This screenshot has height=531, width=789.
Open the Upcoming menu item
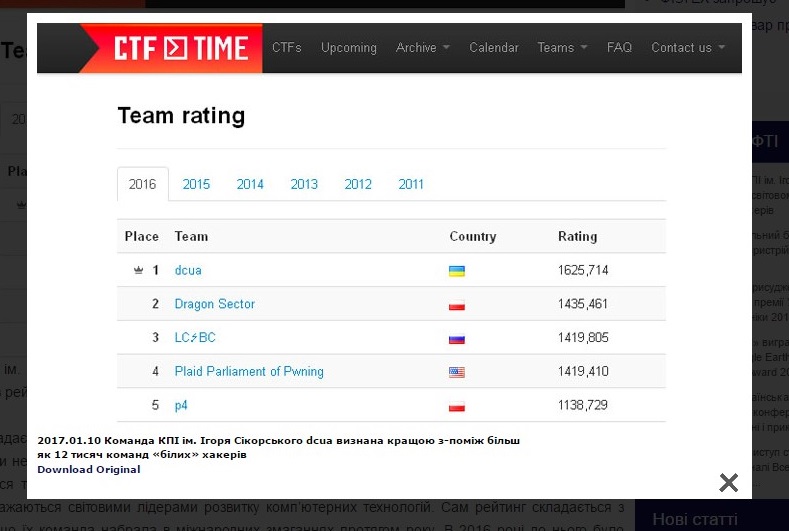click(349, 48)
